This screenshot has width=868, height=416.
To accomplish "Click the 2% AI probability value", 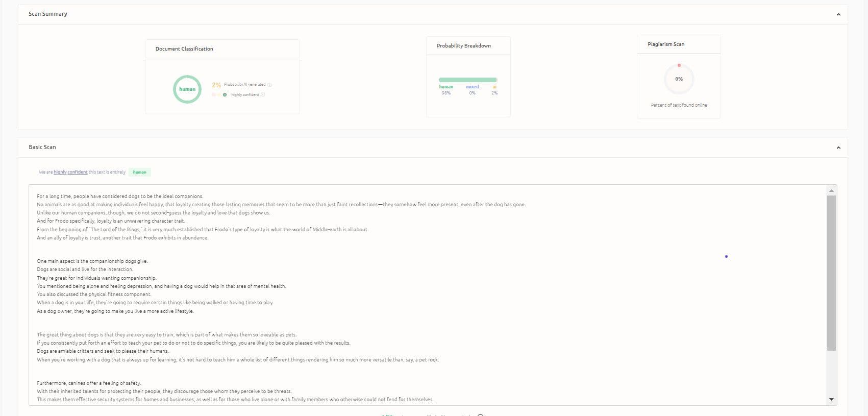I will (x=216, y=85).
